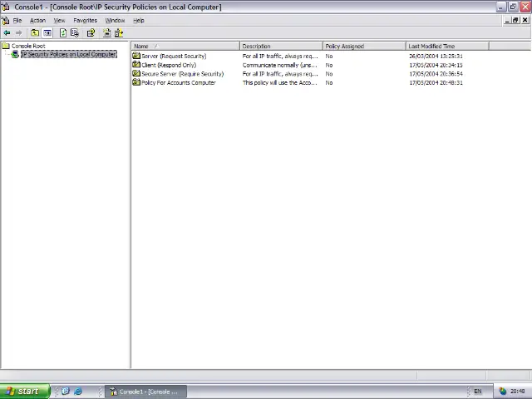
Task: Click description 'This policy will use the Acco...'
Action: tap(280, 82)
